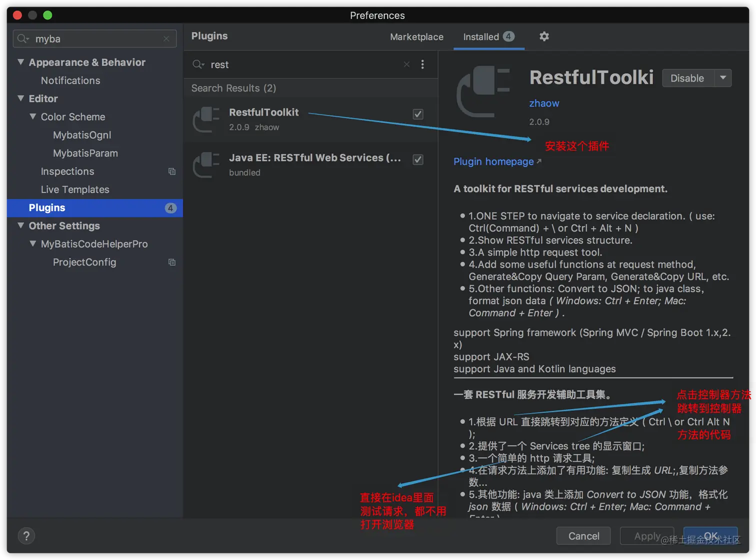Click the Cancel button
Image resolution: width=756 pixels, height=560 pixels.
click(x=583, y=536)
